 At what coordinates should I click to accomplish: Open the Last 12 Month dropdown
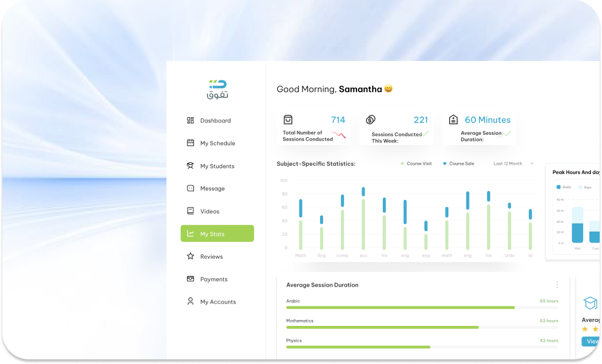(513, 164)
